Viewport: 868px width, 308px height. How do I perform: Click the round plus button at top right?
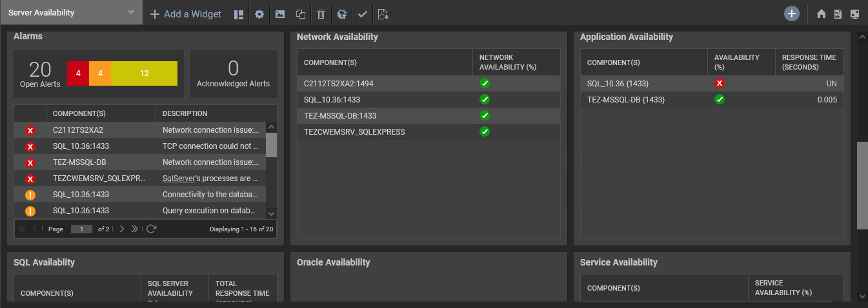[792, 14]
